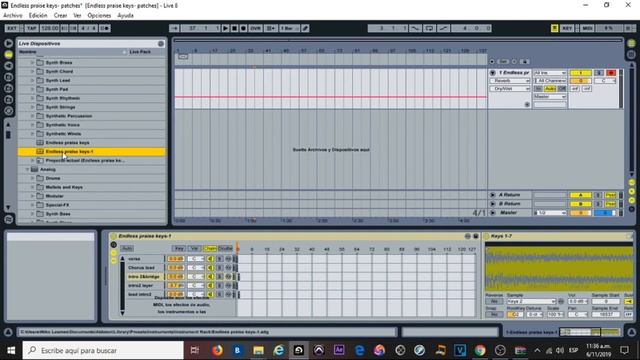The image size is (640, 360).
Task: Expand the Synth Brass folder
Action: 32,62
